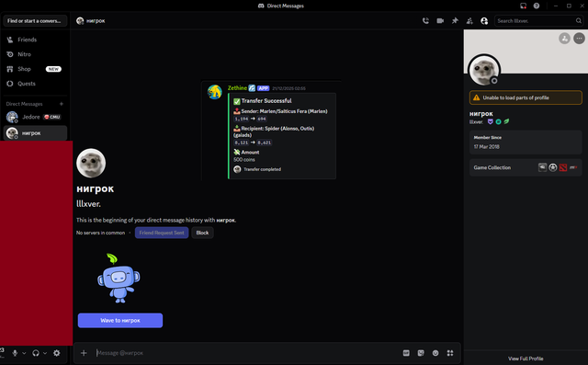Open Find or start a conversation
Image resolution: width=588 pixels, height=365 pixels.
click(x=35, y=21)
